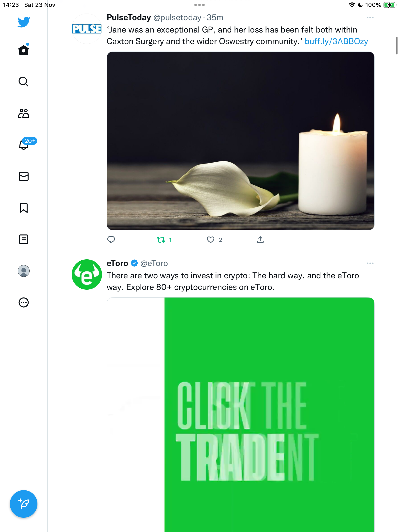Toggle like on PulseToday tweet
399x532 pixels.
pyautogui.click(x=214, y=240)
